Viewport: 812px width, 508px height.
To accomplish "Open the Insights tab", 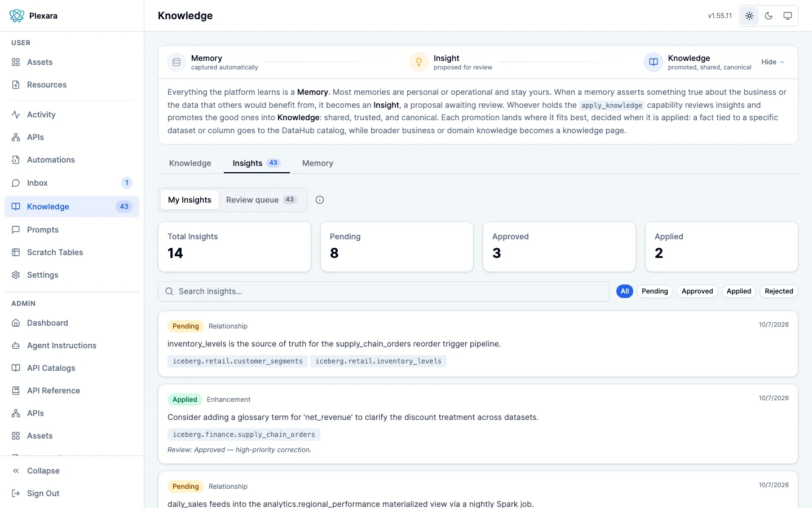I will tap(257, 163).
